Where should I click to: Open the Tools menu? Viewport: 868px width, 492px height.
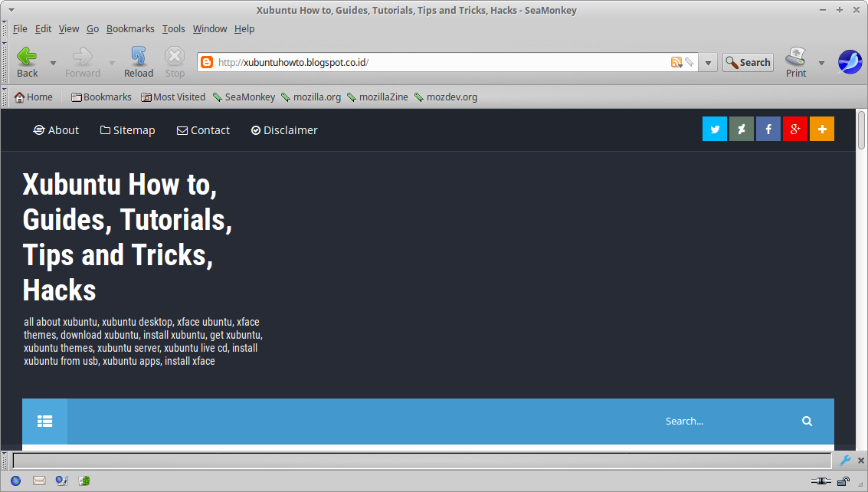pyautogui.click(x=173, y=29)
